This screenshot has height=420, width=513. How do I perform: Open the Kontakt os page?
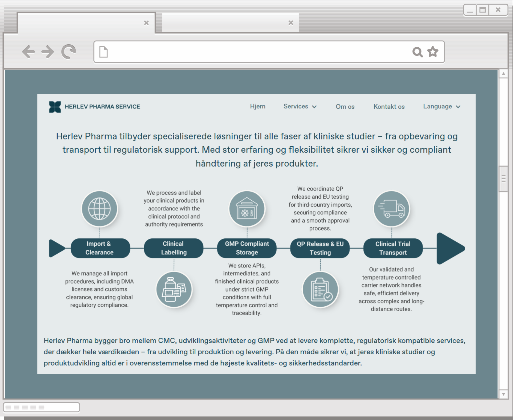tap(389, 107)
